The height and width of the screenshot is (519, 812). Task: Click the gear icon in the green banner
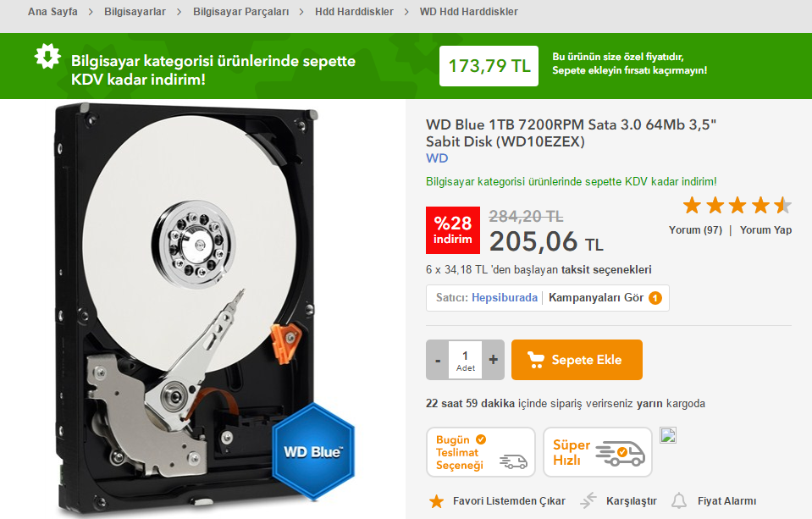47,56
